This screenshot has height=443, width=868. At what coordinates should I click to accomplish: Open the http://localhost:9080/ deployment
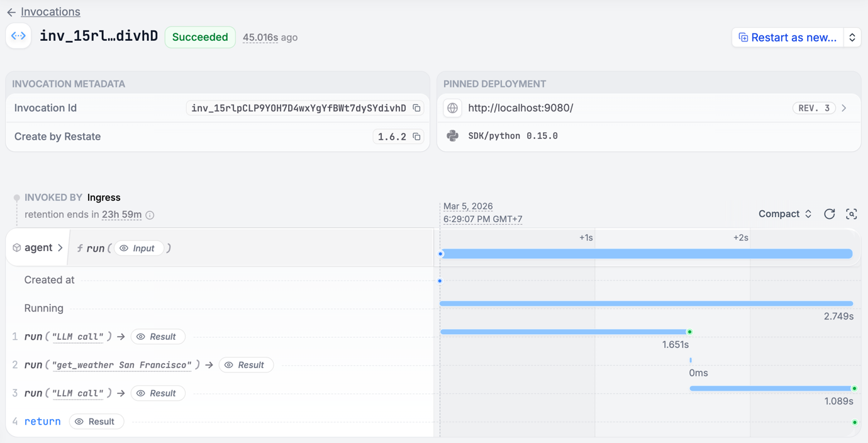coord(521,108)
